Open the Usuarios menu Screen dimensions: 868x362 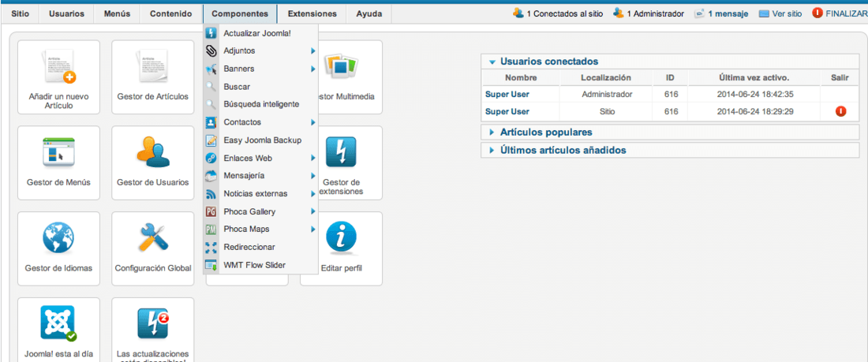[66, 14]
